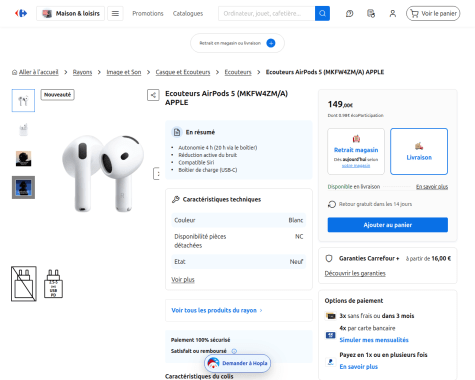
Task: Open the Maison & loisirs universe selector
Action: (70, 13)
